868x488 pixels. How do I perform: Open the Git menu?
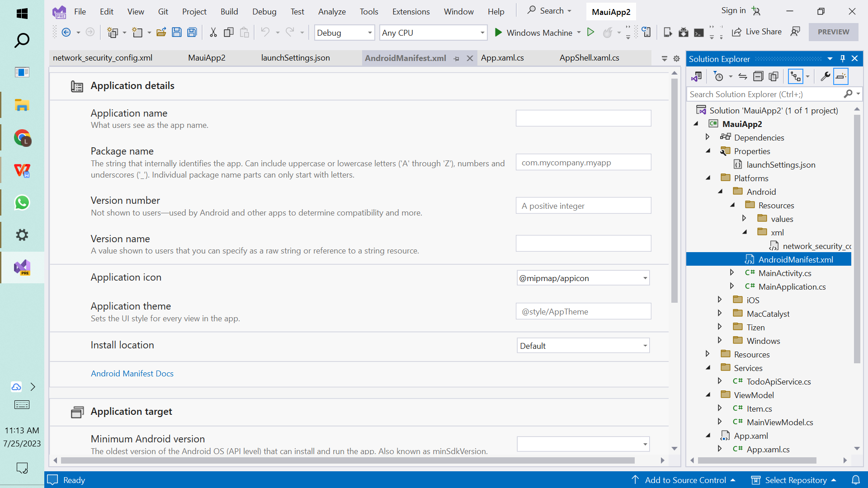click(x=163, y=11)
